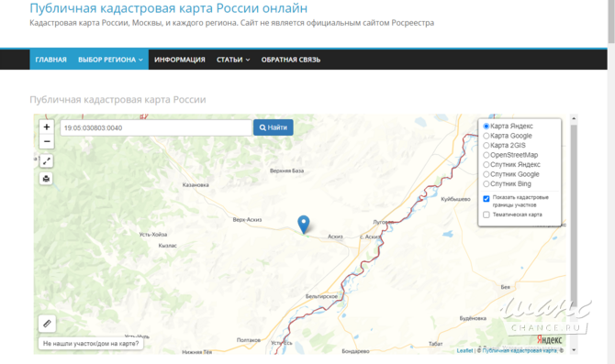
Task: Toggle fullscreen map view icon
Action: click(x=46, y=160)
